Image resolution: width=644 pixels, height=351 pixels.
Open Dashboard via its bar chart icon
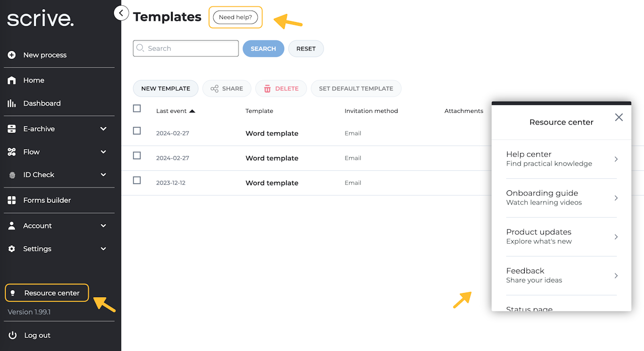pos(12,103)
